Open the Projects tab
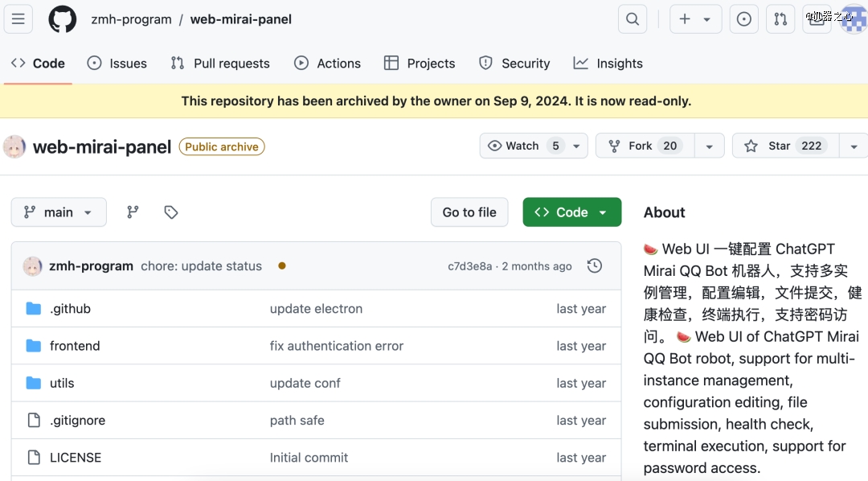 (420, 64)
